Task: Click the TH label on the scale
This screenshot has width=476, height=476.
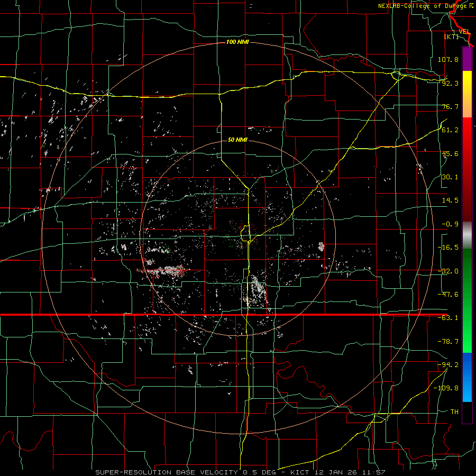Action: click(x=454, y=412)
